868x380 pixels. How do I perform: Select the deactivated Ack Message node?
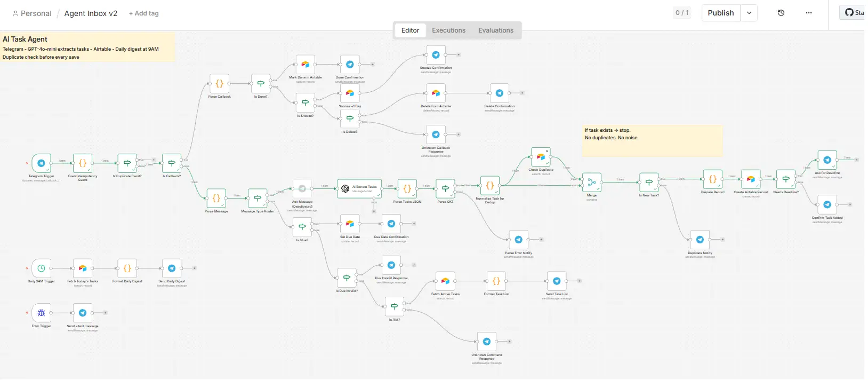[x=302, y=189]
